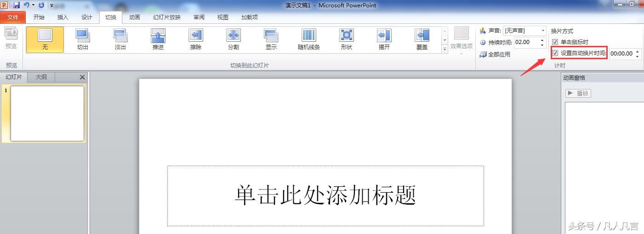
Task: Apply the 分割 (Split) transition
Action: 234,39
